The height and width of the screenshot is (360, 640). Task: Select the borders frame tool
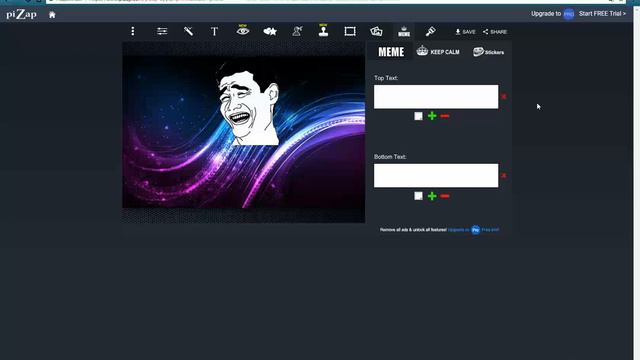(x=350, y=31)
